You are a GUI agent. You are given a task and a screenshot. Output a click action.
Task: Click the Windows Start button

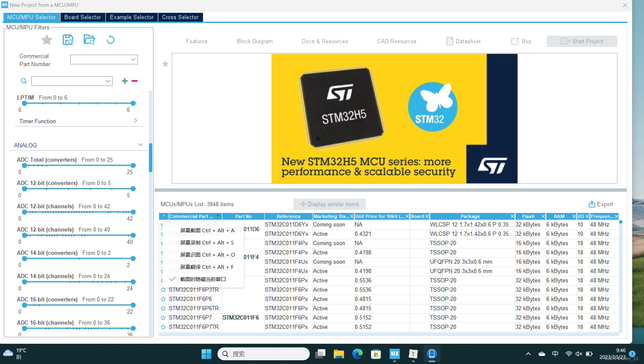click(206, 354)
